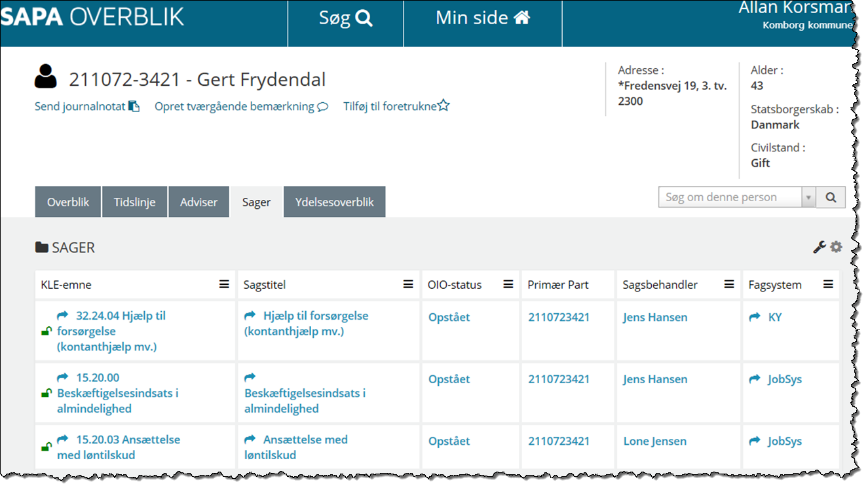The height and width of the screenshot is (488, 868).
Task: Click Opstået status in Lone Jensen row
Action: [x=449, y=441]
